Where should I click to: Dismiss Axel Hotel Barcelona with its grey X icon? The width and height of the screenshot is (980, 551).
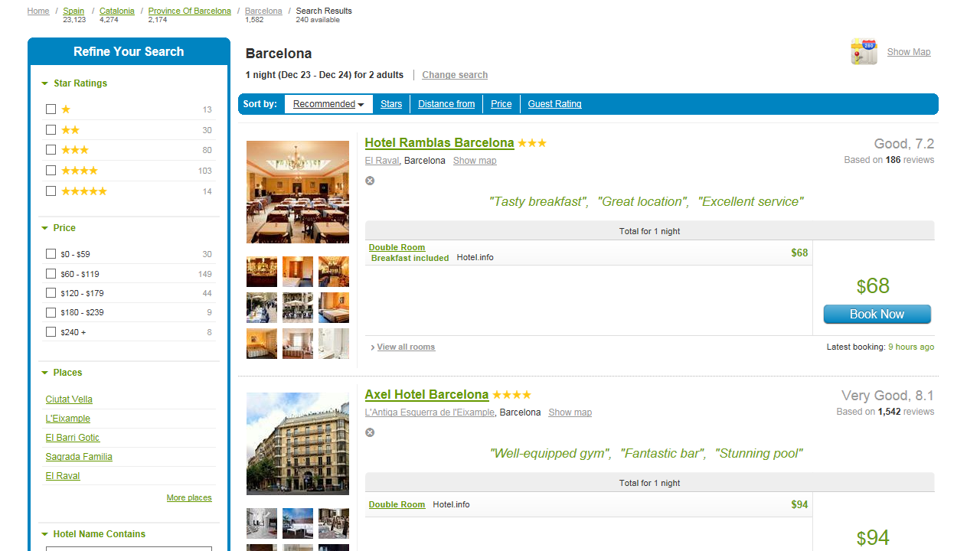[370, 432]
